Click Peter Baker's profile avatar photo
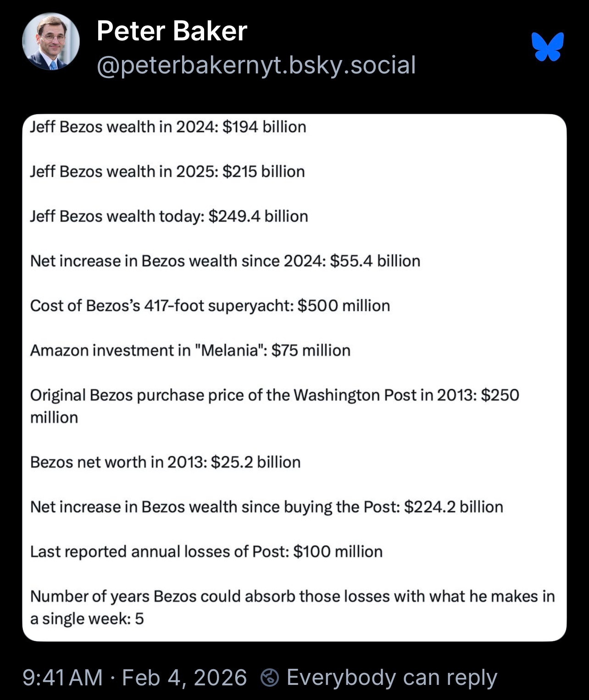Viewport: 589px width, 700px height. point(50,42)
